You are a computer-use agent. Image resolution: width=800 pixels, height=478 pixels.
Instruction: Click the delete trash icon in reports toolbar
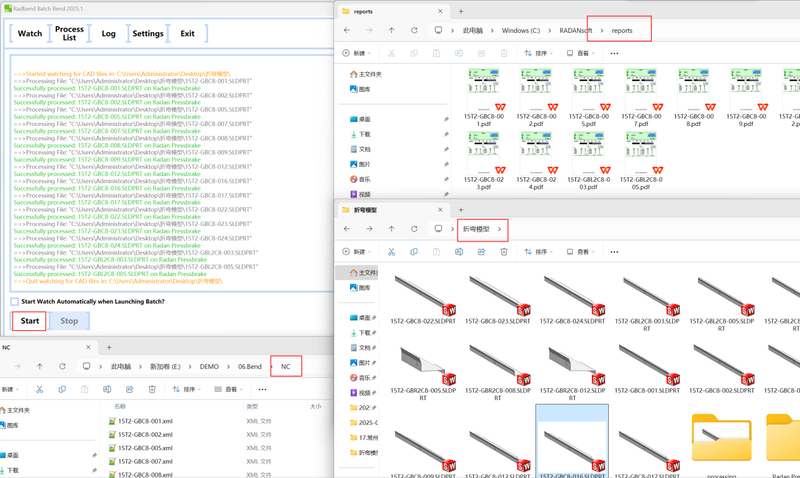503,53
